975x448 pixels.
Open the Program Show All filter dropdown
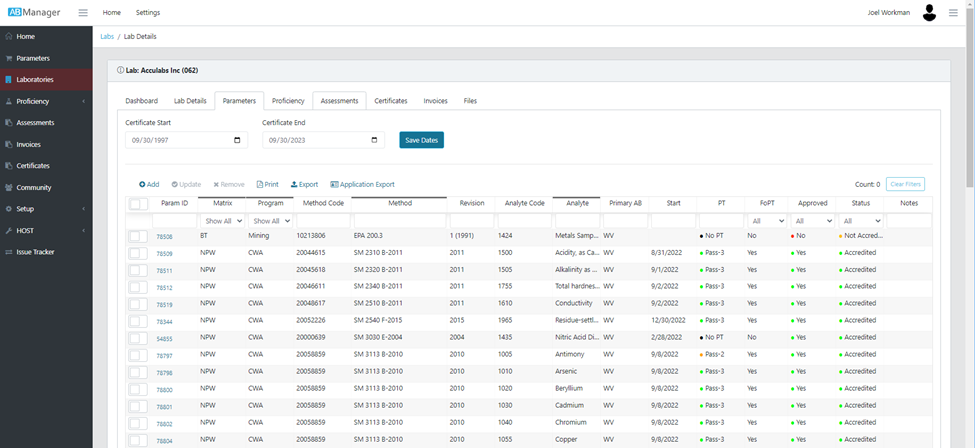click(270, 221)
